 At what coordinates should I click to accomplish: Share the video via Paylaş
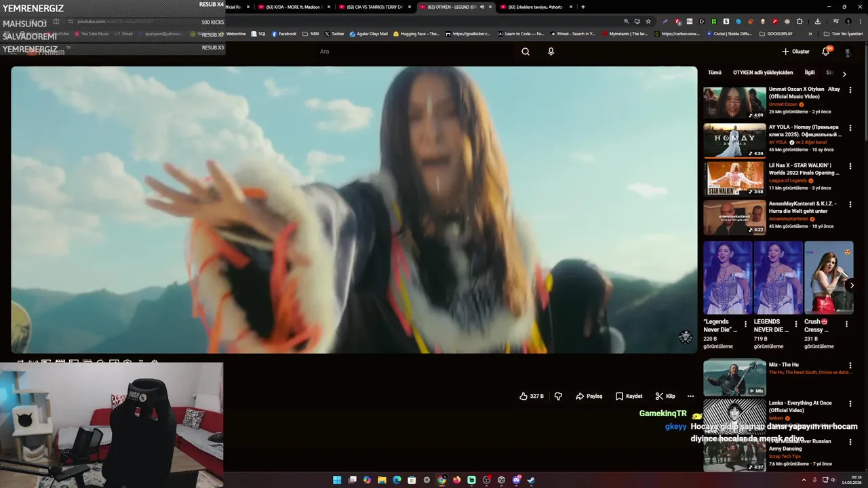589,396
